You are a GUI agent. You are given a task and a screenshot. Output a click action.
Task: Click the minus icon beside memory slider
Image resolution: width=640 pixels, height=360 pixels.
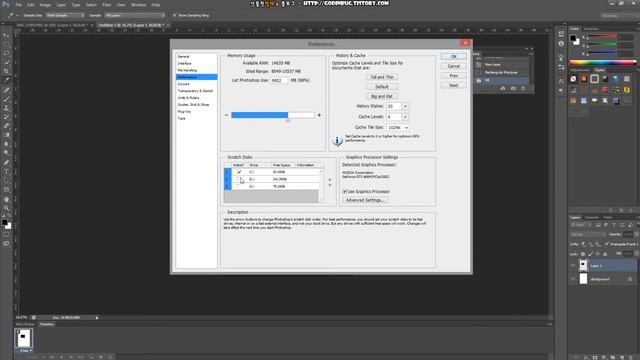[227, 115]
